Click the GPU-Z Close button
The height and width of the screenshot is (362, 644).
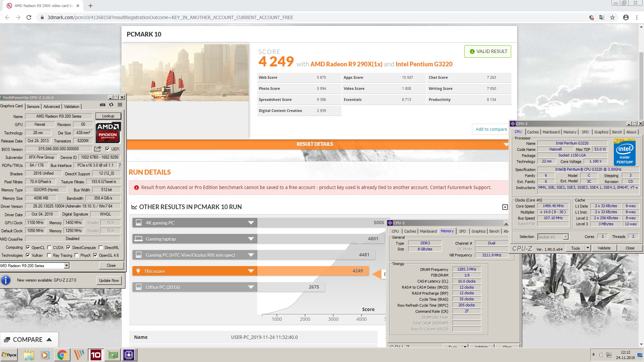(111, 265)
